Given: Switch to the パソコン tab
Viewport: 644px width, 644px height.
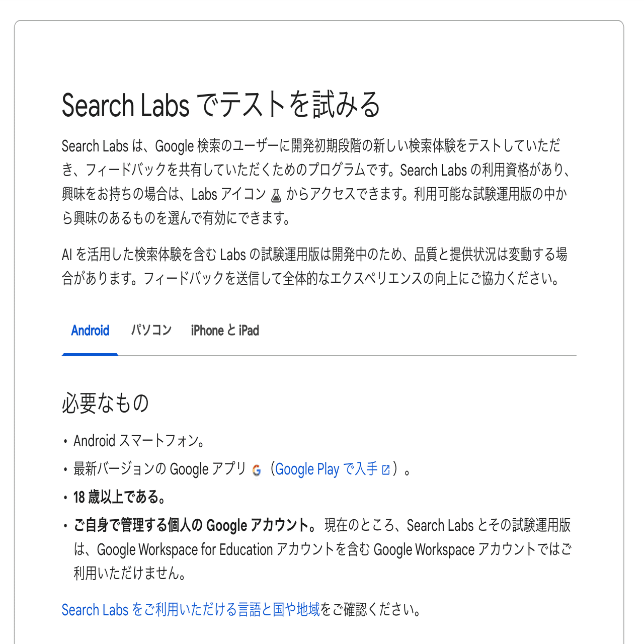Looking at the screenshot, I should (x=152, y=330).
